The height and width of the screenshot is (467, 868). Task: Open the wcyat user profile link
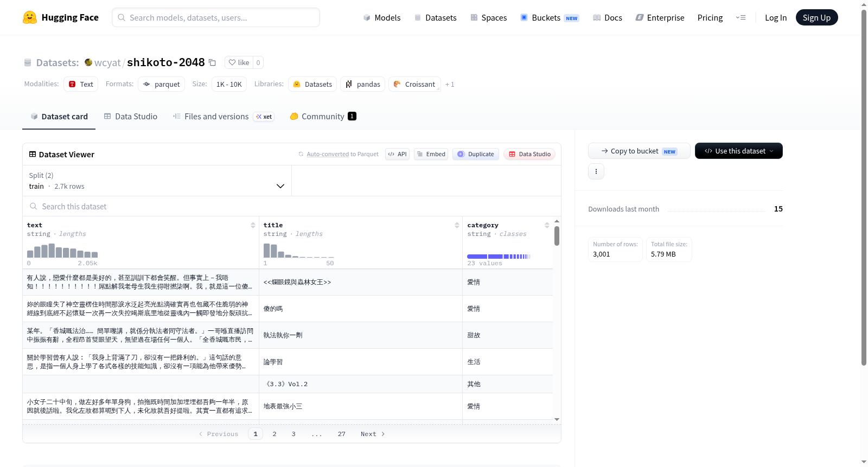coord(107,62)
